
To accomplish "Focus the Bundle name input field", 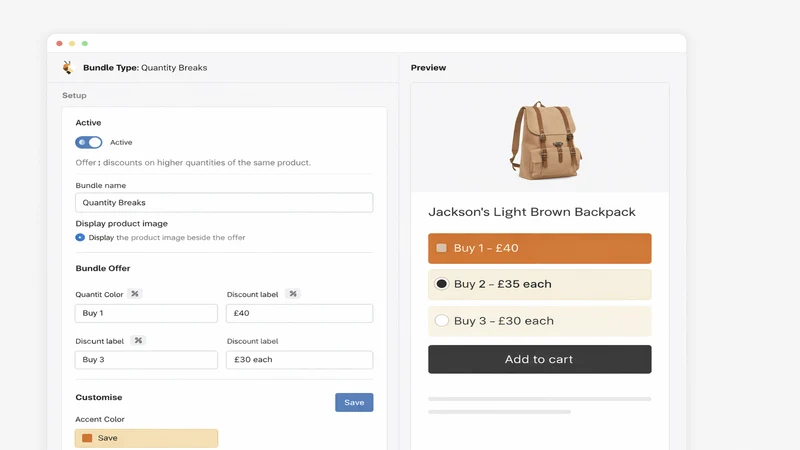I will 224,203.
